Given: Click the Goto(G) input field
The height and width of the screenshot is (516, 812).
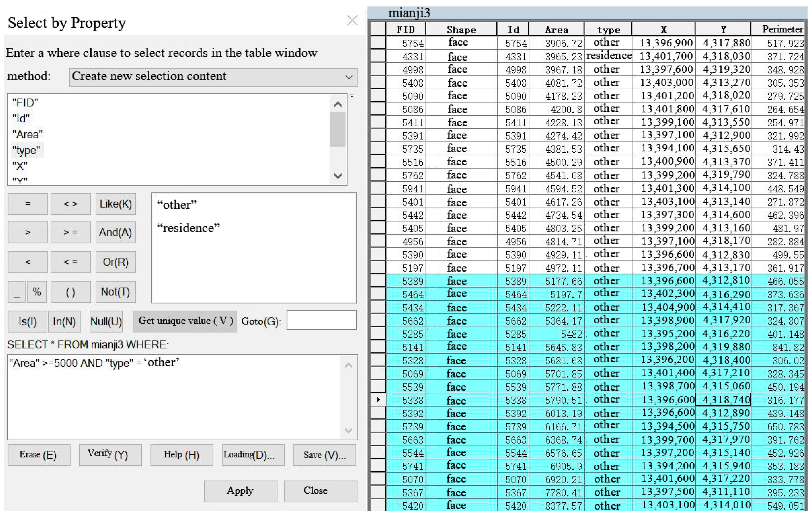Looking at the screenshot, I should tap(321, 320).
